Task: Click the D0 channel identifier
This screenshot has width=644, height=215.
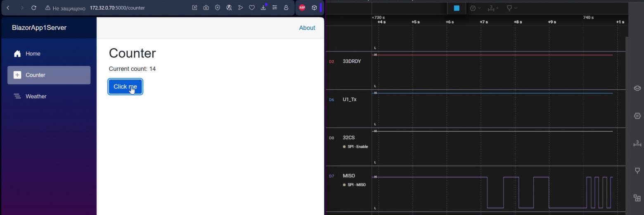Action: (x=331, y=138)
